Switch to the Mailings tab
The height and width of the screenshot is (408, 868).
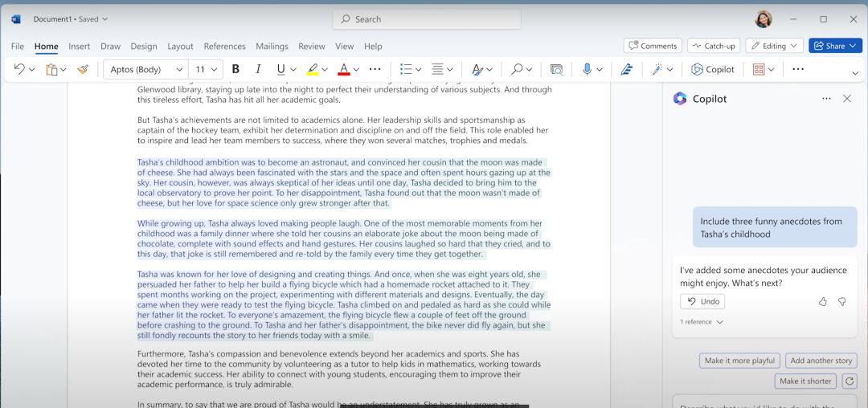point(272,47)
